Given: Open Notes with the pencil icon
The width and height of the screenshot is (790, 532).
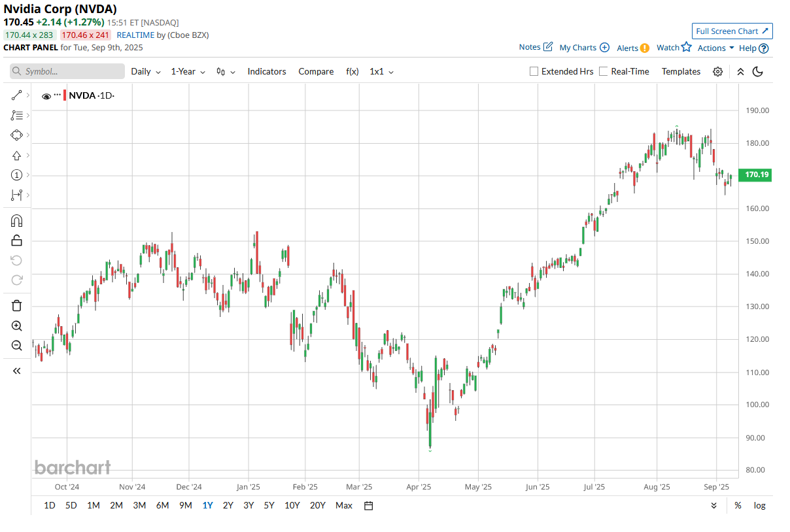Looking at the screenshot, I should click(548, 47).
